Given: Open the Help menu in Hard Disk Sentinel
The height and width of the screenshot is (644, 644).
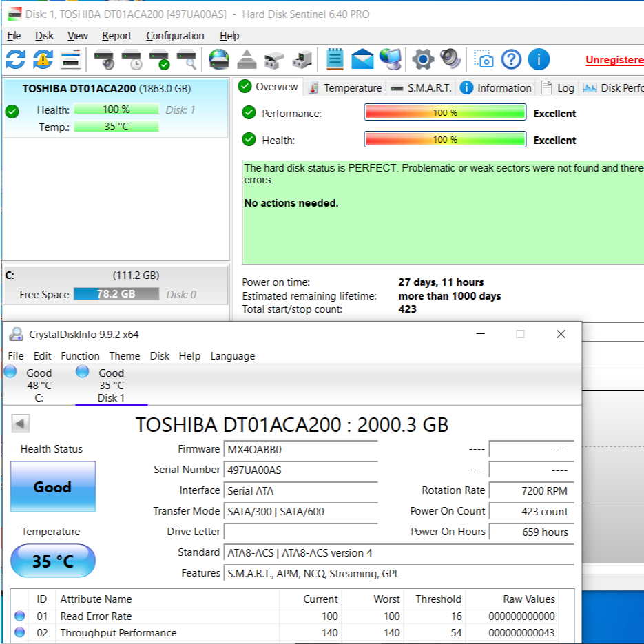Looking at the screenshot, I should tap(229, 36).
